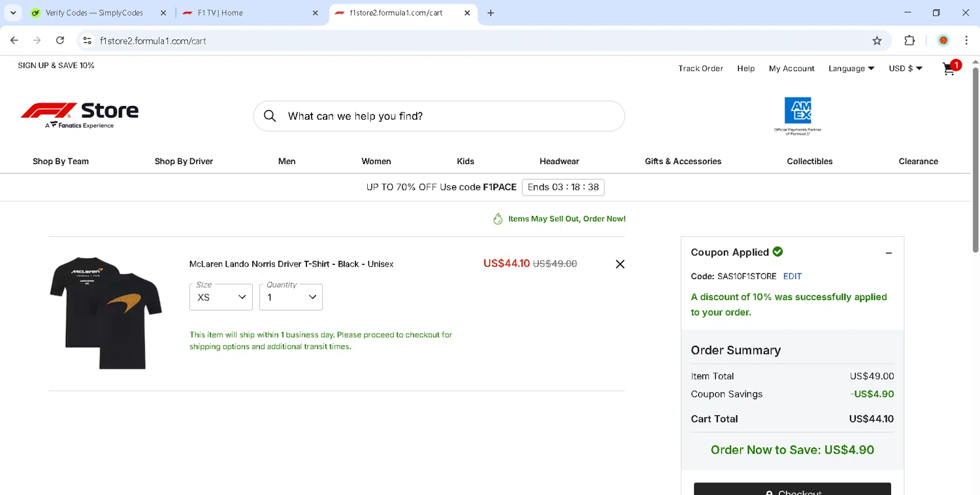Focus the What can we help you find box
This screenshot has width=980, height=495.
pos(439,116)
